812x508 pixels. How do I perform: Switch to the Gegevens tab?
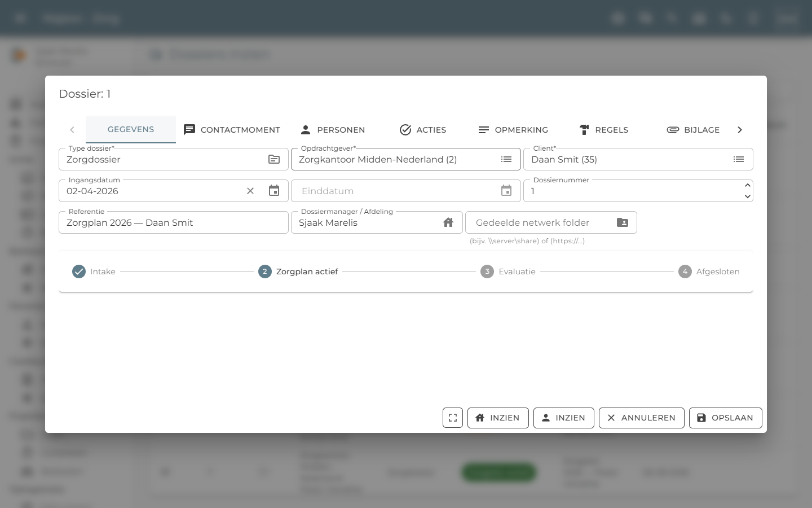[x=131, y=129]
